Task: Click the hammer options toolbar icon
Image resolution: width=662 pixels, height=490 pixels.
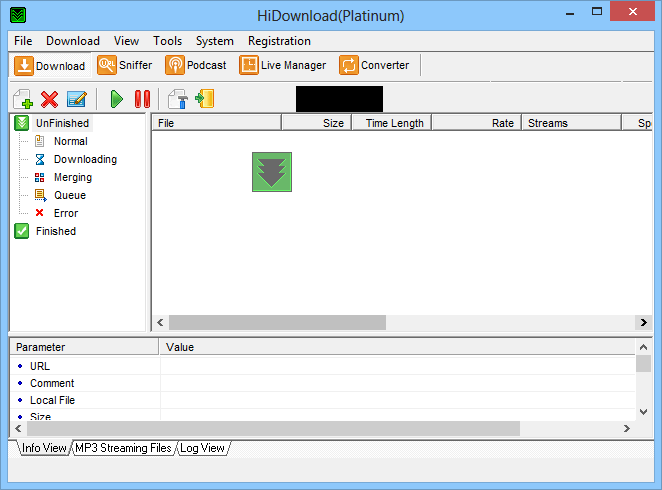Action: (178, 99)
